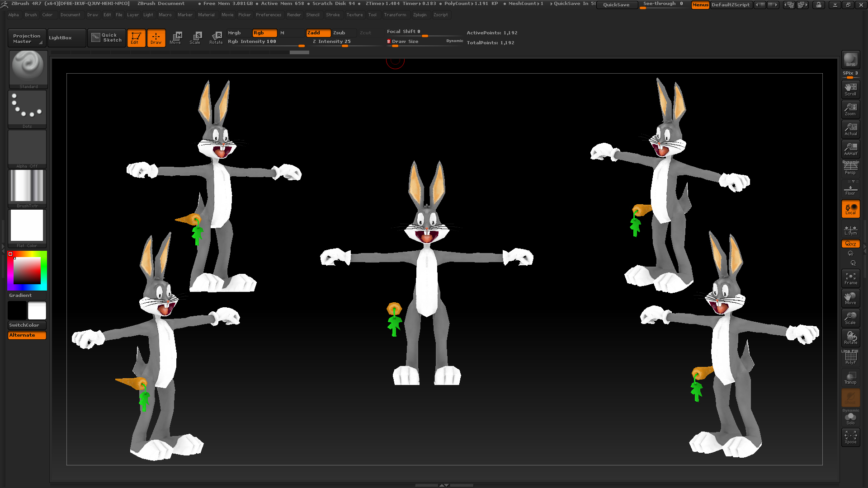Select the Scroll canvas tool
The height and width of the screenshot is (488, 868).
click(850, 89)
